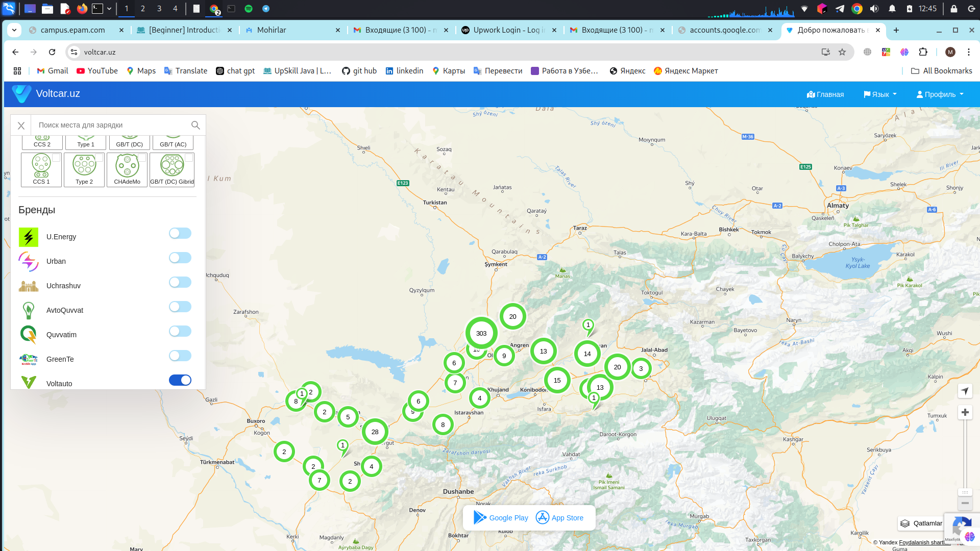Open the Профиль profile dropdown
The image size is (980, 551).
tap(940, 94)
